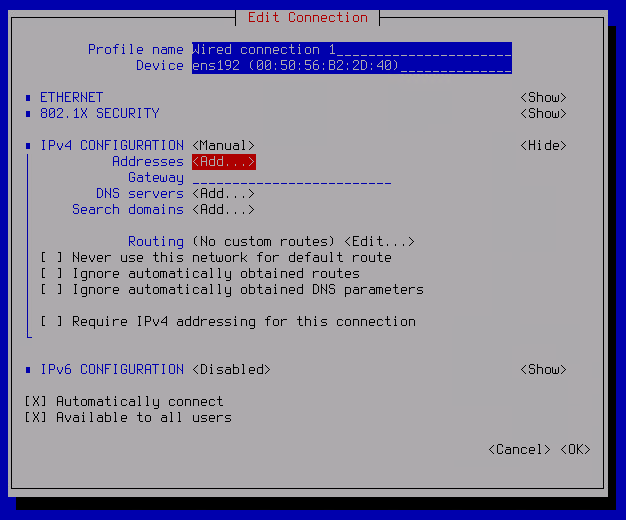Check 'Never use this network for default route'
Image resolution: width=626 pixels, height=520 pixels.
tap(52, 258)
